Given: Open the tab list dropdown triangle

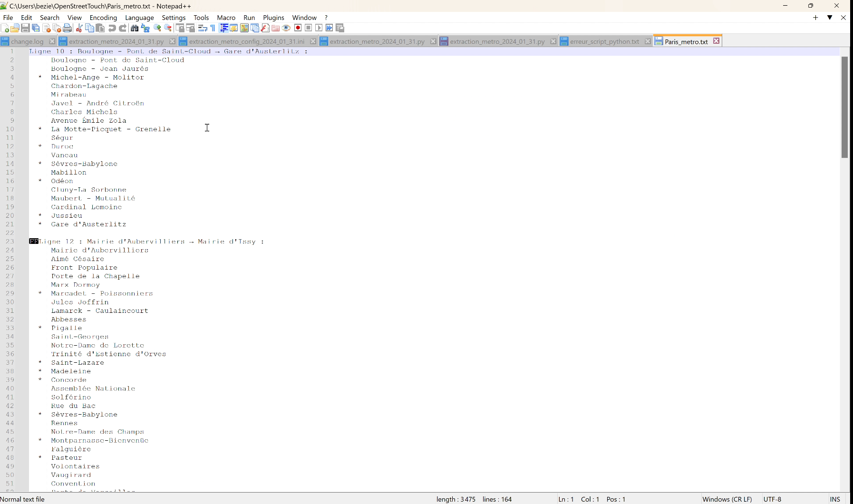Looking at the screenshot, I should click(830, 18).
